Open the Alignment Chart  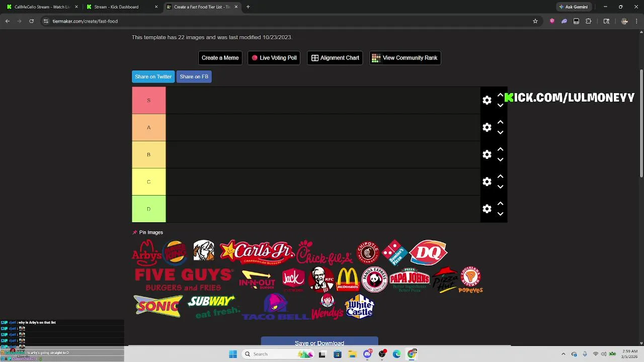coord(335,58)
